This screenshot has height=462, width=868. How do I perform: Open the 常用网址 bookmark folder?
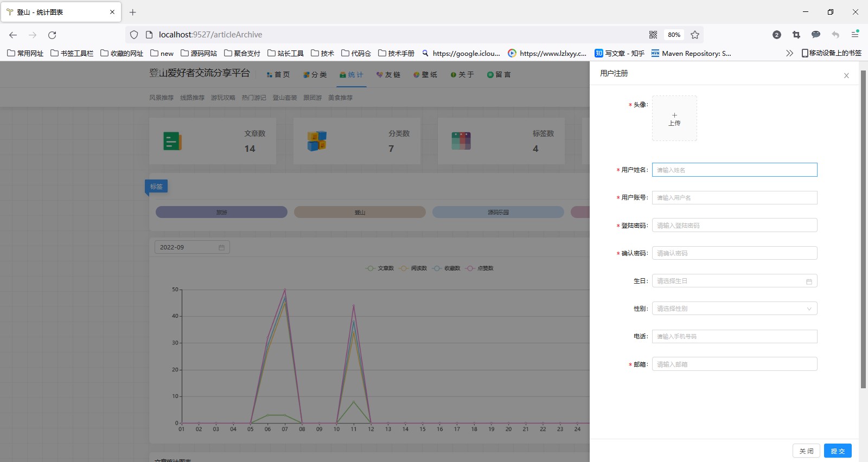25,53
